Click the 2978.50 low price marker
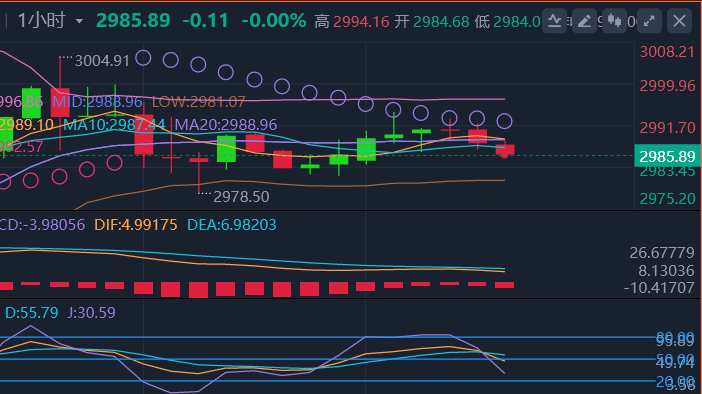702x394 pixels. (241, 197)
